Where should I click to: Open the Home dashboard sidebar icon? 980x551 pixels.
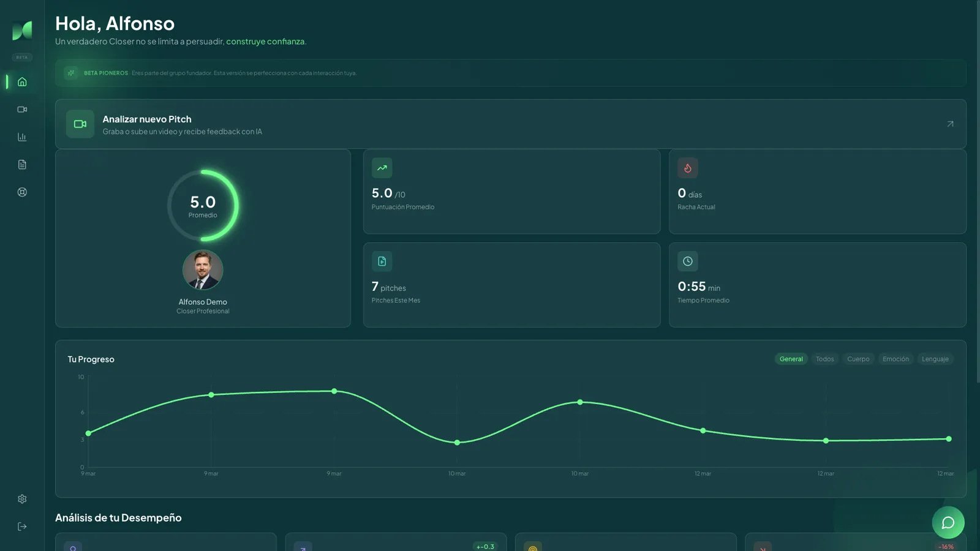coord(22,82)
